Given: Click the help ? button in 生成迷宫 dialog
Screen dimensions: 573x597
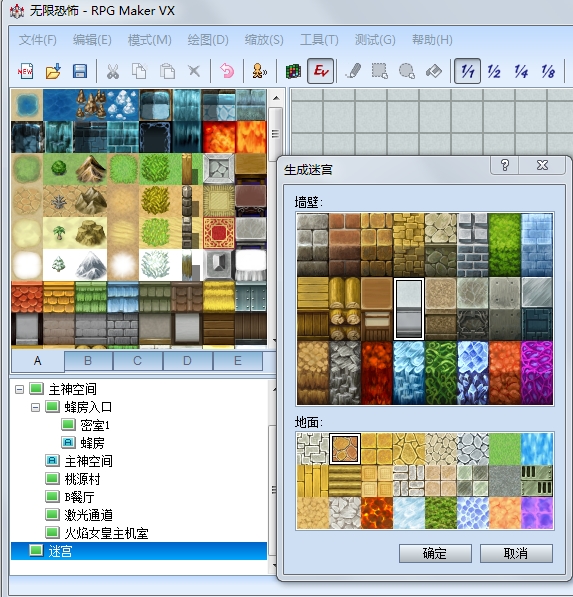Looking at the screenshot, I should pyautogui.click(x=505, y=165).
